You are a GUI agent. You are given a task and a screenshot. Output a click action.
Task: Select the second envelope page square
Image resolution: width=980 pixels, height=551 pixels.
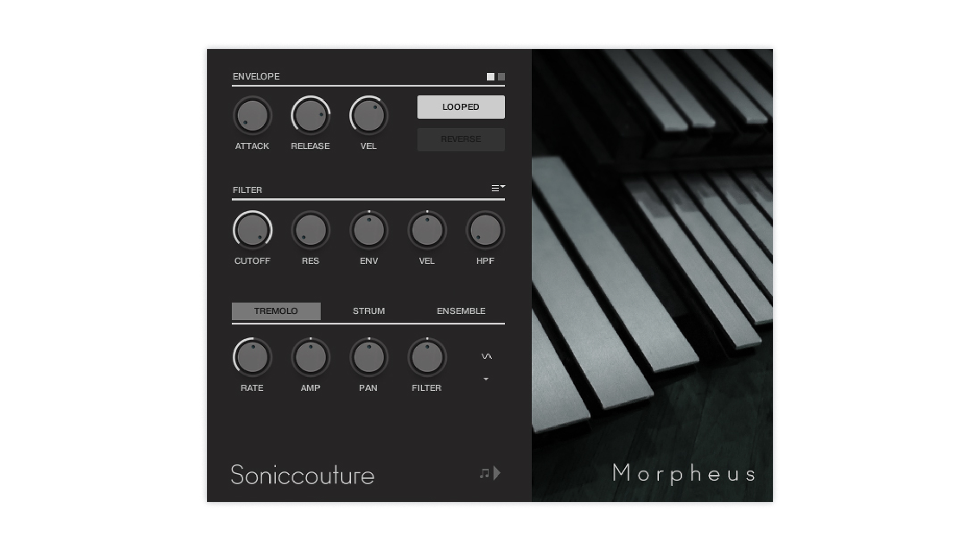coord(501,77)
